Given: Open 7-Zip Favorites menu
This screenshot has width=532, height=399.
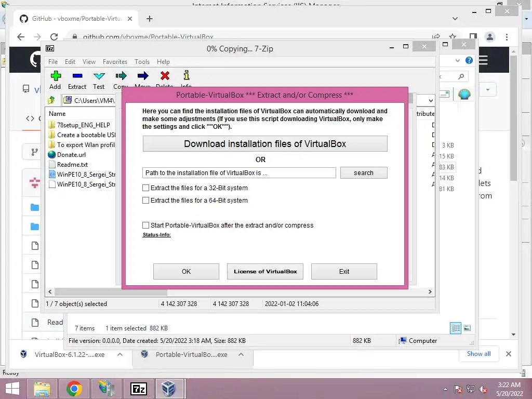Looking at the screenshot, I should 115,62.
